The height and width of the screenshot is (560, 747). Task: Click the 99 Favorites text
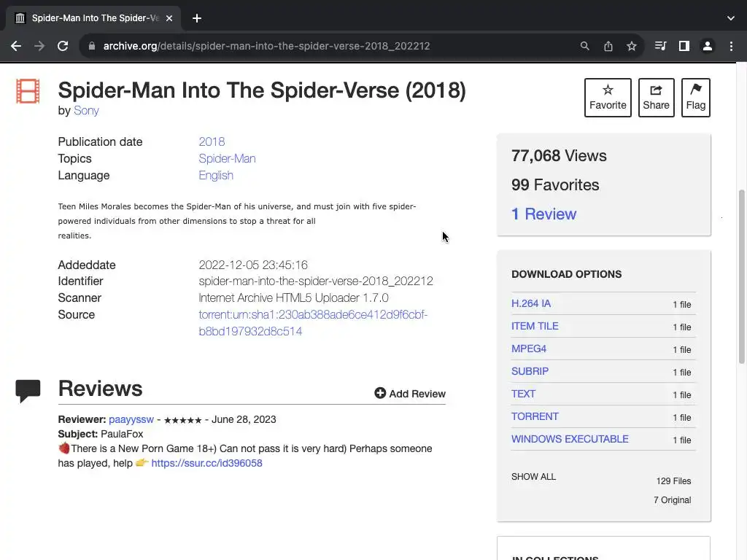(555, 184)
